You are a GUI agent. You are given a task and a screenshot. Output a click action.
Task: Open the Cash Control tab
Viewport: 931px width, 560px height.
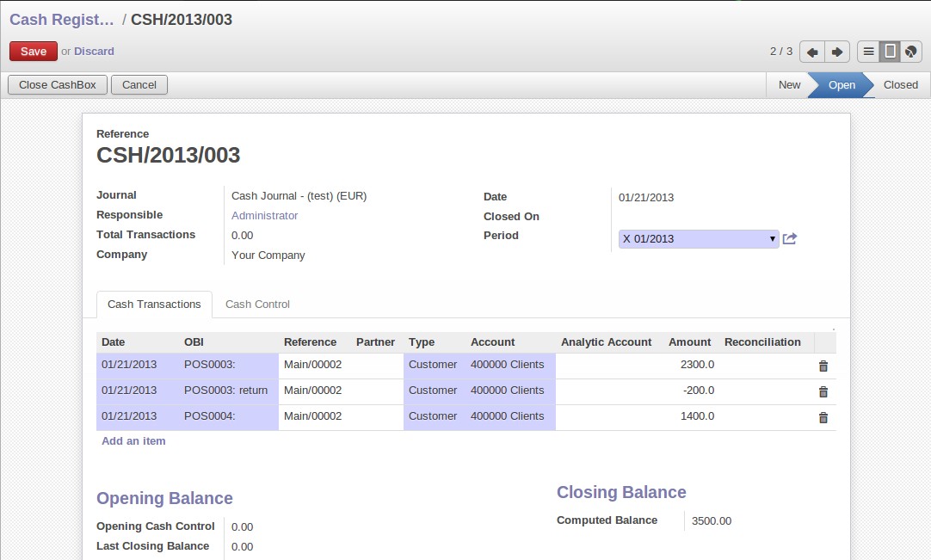257,305
